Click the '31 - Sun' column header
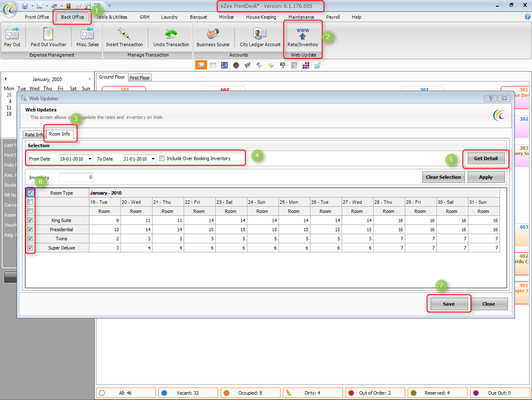The width and height of the screenshot is (532, 400). 484,202
